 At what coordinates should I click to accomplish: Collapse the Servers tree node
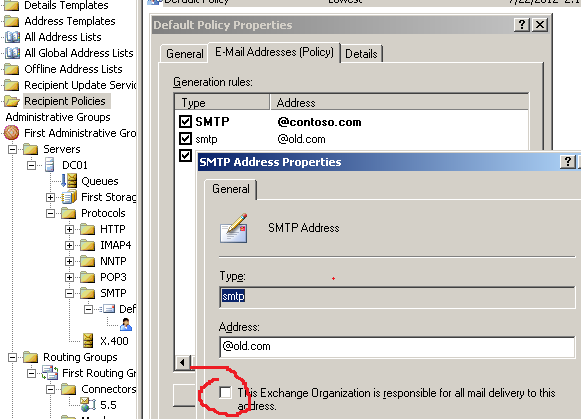tap(13, 149)
